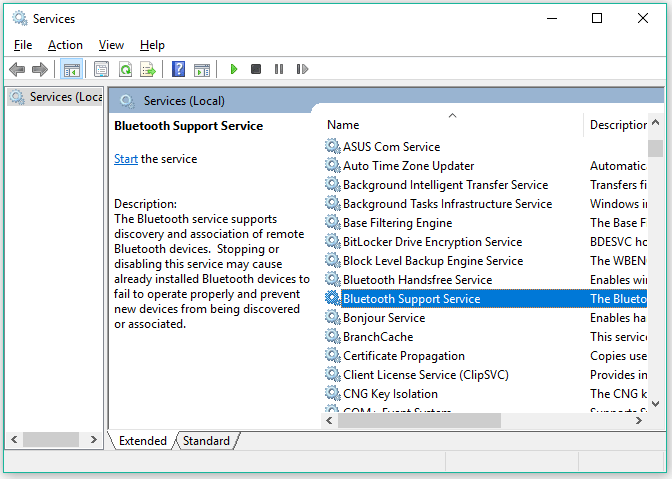
Task: Click the Pause Service toolbar button
Action: [x=279, y=69]
